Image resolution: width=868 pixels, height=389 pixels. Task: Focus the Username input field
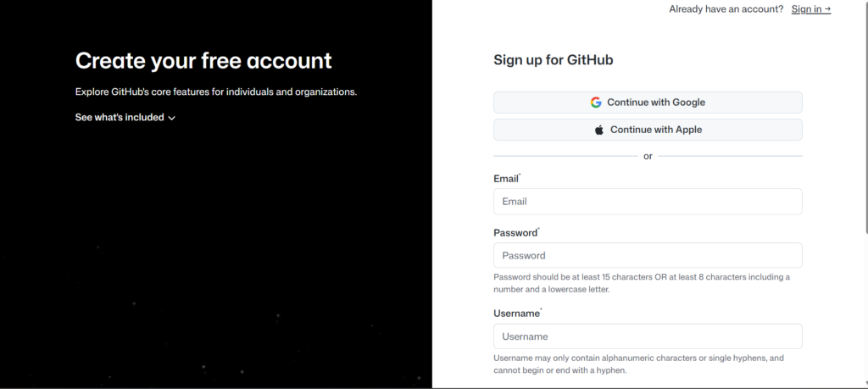click(x=648, y=336)
